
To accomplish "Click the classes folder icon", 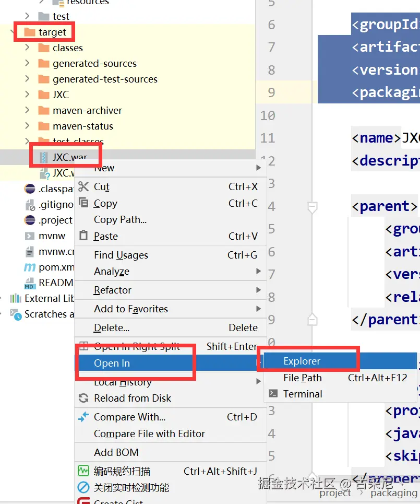I will coord(44,48).
